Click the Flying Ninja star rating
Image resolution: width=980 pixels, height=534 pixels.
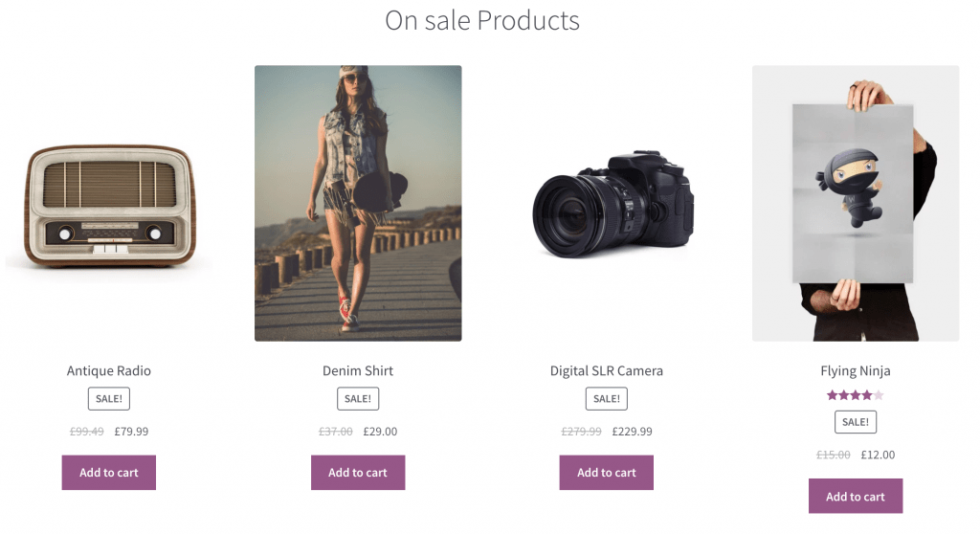[856, 395]
